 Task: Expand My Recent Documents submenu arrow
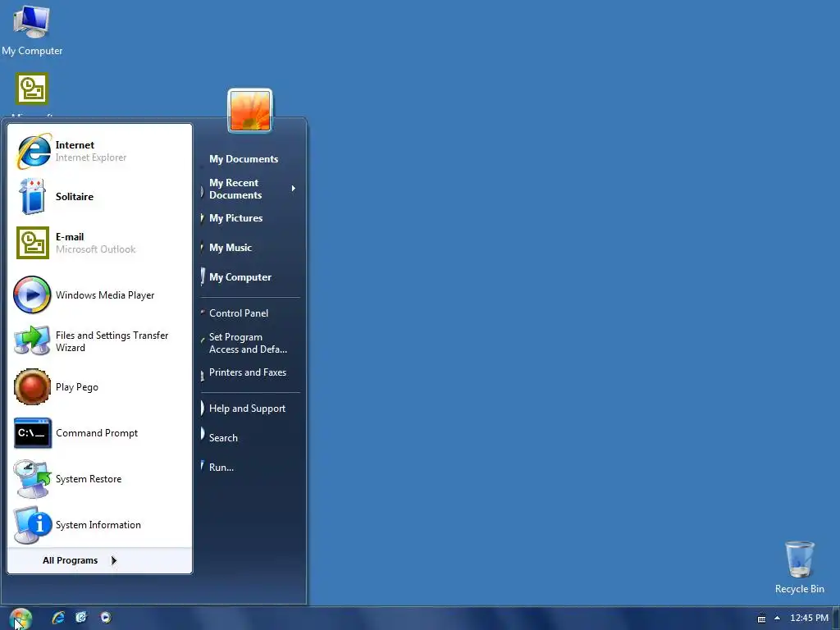(x=294, y=189)
